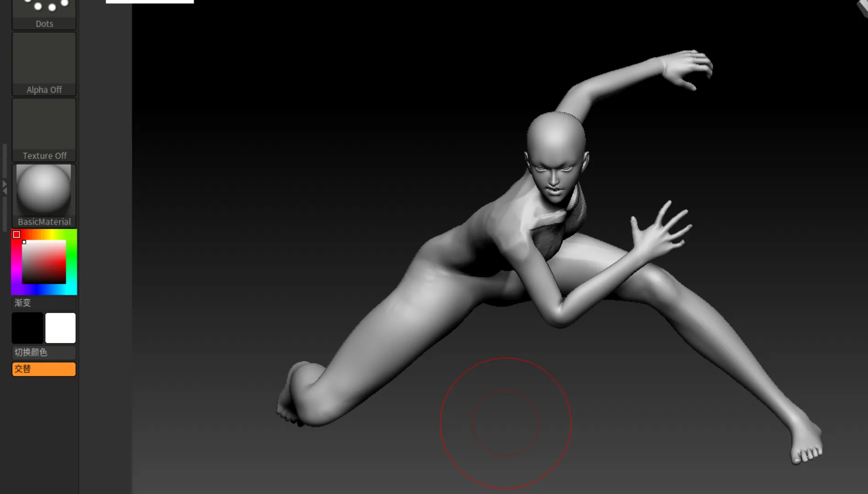Screen dimensions: 868x494
Task: Collapse left tray using divider arrows
Action: point(5,187)
